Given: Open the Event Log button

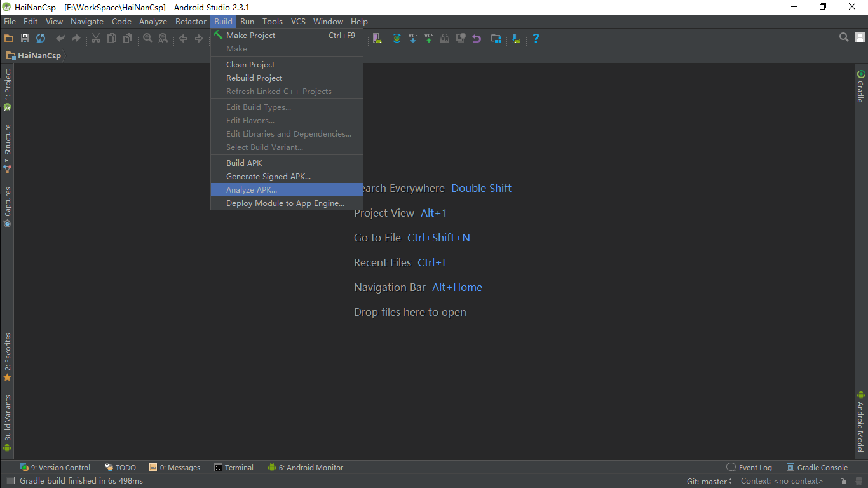Looking at the screenshot, I should pos(750,468).
